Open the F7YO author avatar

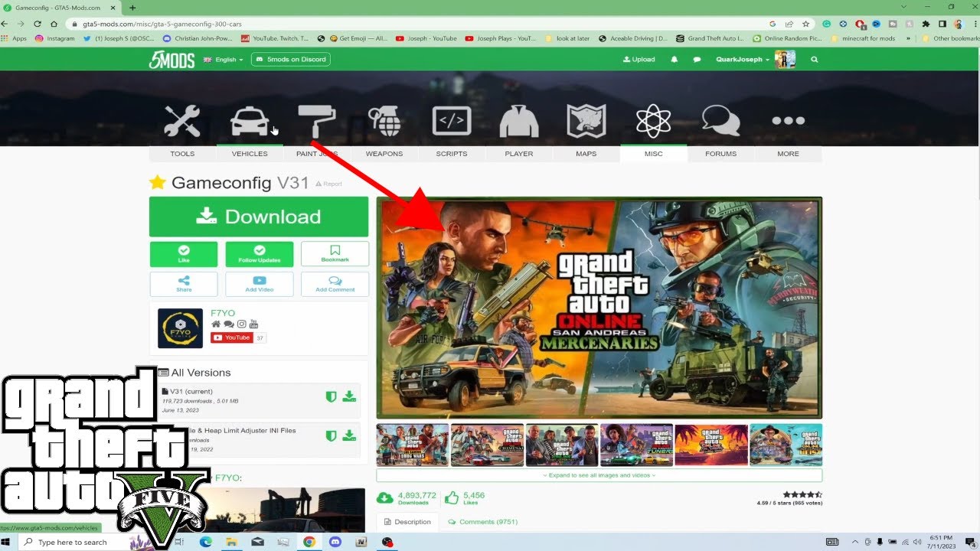click(180, 328)
